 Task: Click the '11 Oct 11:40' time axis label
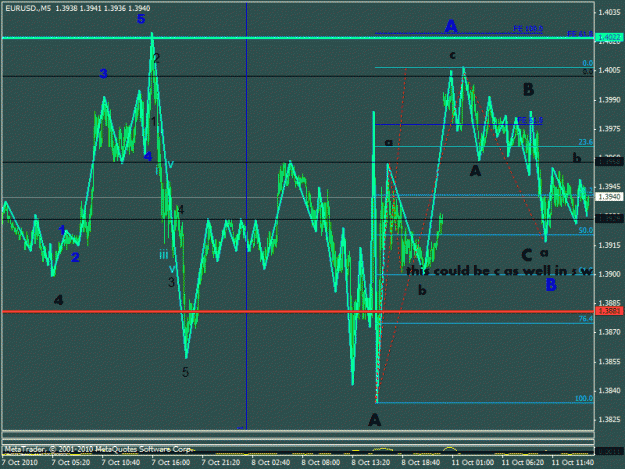[x=572, y=462]
